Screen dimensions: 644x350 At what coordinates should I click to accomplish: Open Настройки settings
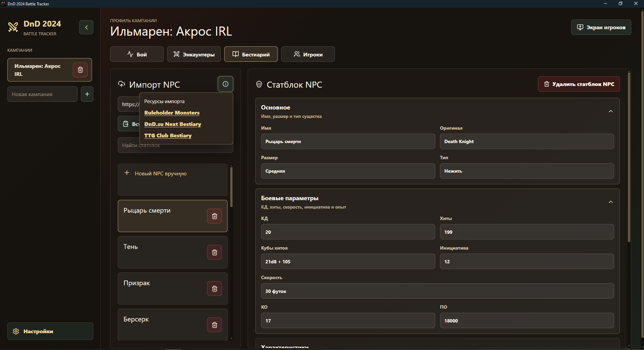click(50, 331)
